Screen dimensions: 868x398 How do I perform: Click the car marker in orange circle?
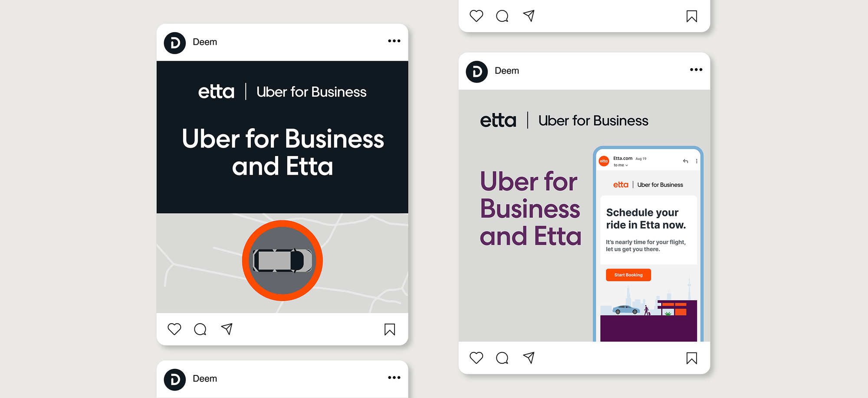point(283,261)
